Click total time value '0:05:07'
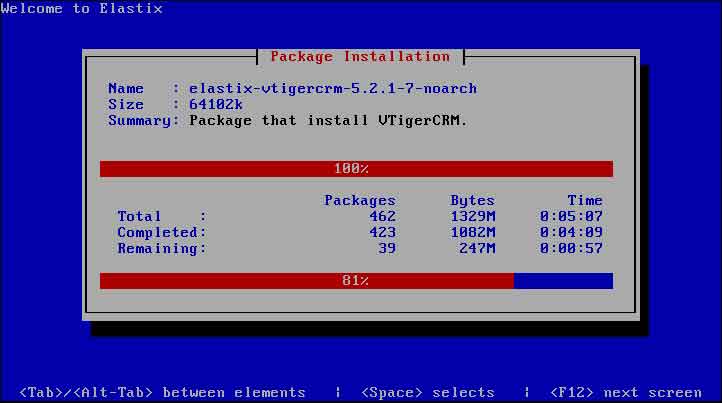 pyautogui.click(x=571, y=216)
